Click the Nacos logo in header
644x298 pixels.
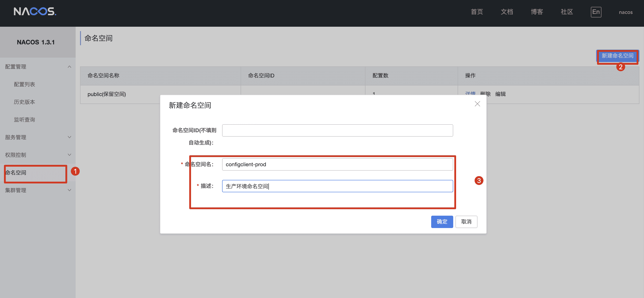[35, 11]
